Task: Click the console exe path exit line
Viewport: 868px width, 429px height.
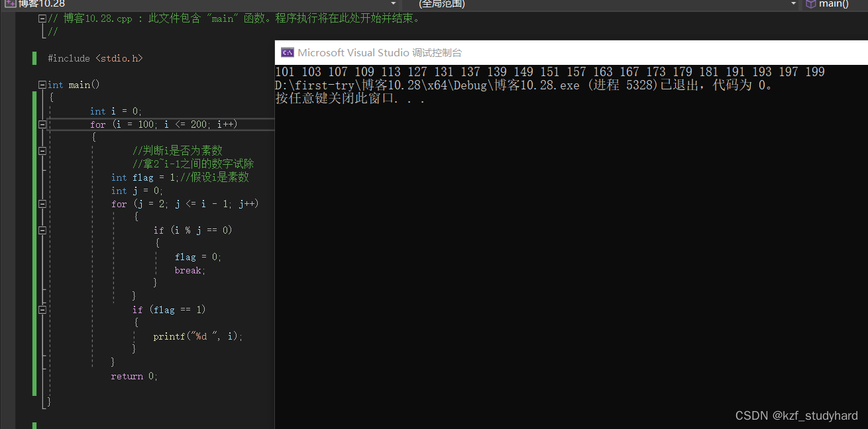Action: tap(523, 85)
